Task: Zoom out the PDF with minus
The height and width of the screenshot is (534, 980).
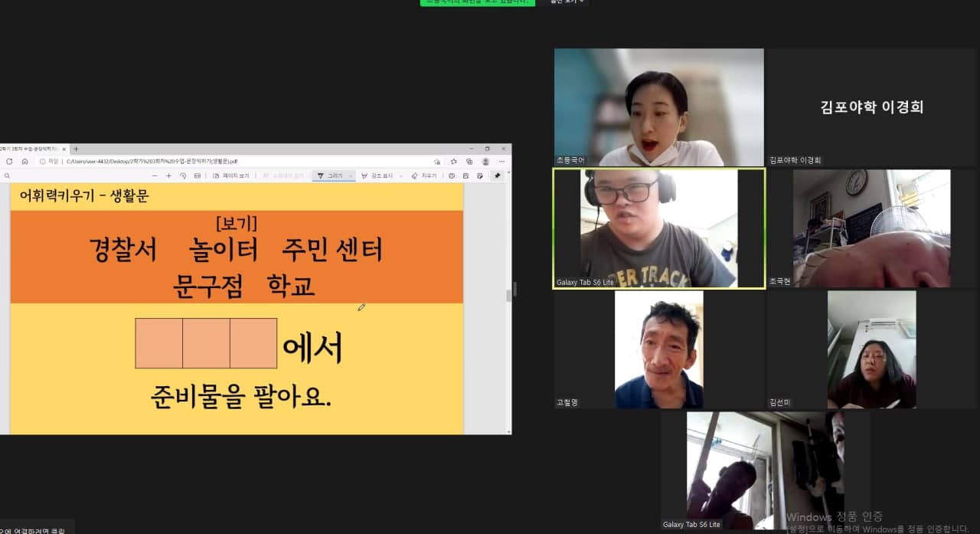Action: click(155, 175)
